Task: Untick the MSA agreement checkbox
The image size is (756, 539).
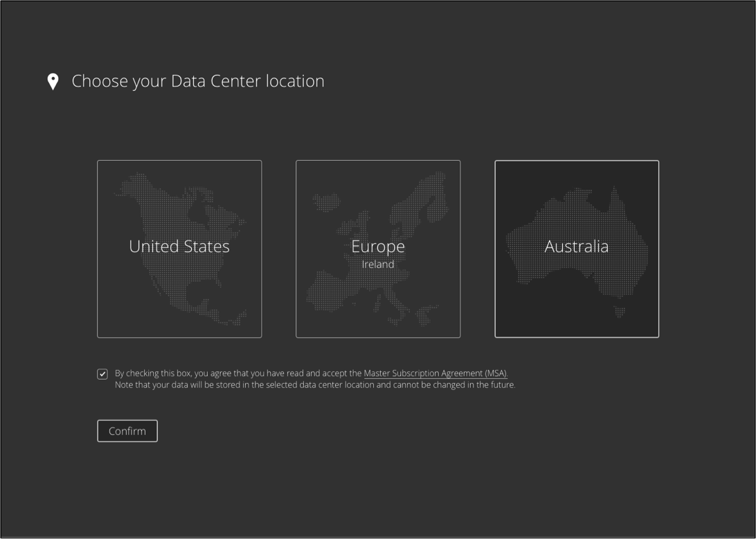Action: pos(102,374)
